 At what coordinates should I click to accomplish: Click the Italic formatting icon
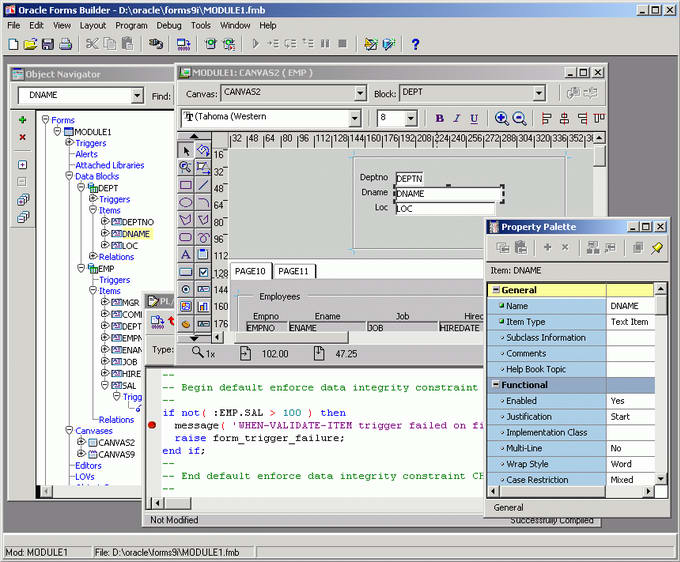(x=457, y=118)
